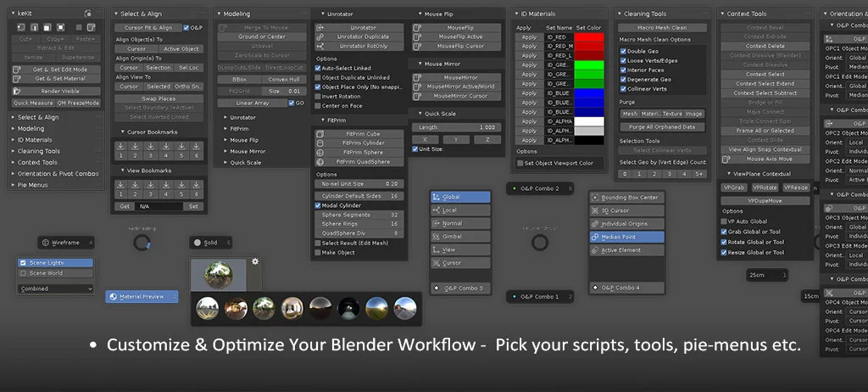Screen dimensions: 868x392
Task: Click the Individual Origins pivot icon
Action: pos(596,224)
